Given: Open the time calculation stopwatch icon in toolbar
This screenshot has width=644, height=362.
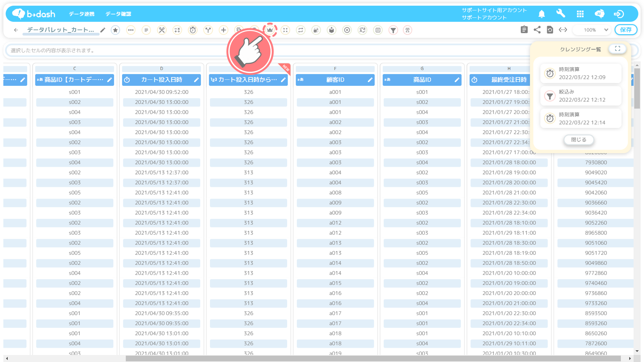Looking at the screenshot, I should 193,30.
